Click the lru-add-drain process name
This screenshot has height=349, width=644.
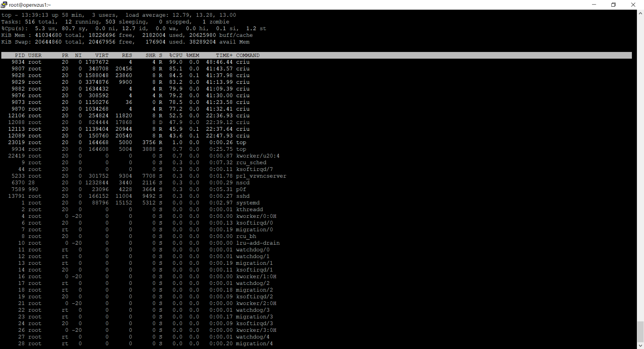point(257,243)
